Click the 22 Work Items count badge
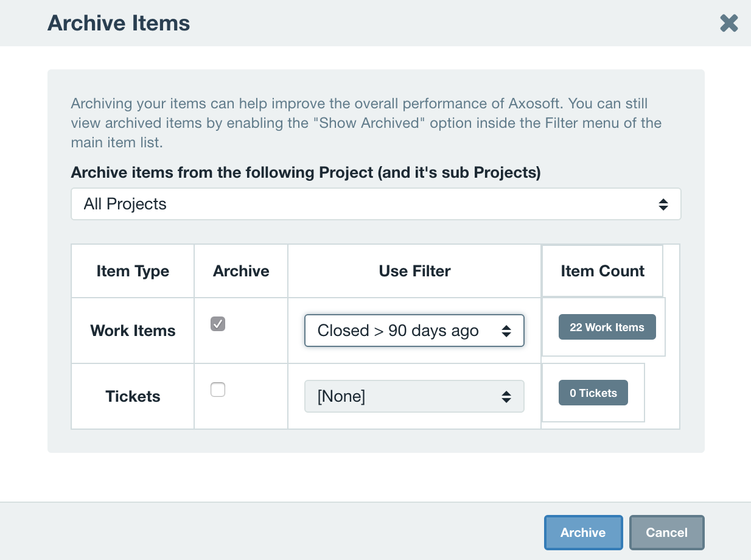 pyautogui.click(x=607, y=327)
